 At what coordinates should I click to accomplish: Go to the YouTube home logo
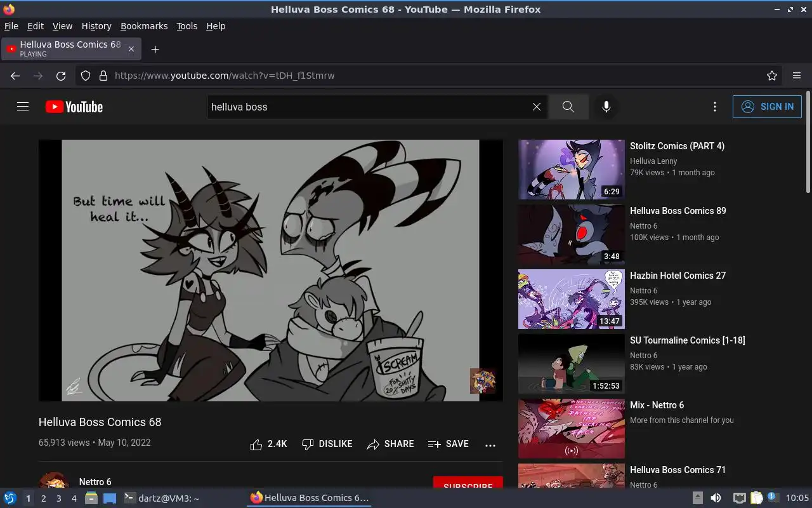(x=74, y=107)
